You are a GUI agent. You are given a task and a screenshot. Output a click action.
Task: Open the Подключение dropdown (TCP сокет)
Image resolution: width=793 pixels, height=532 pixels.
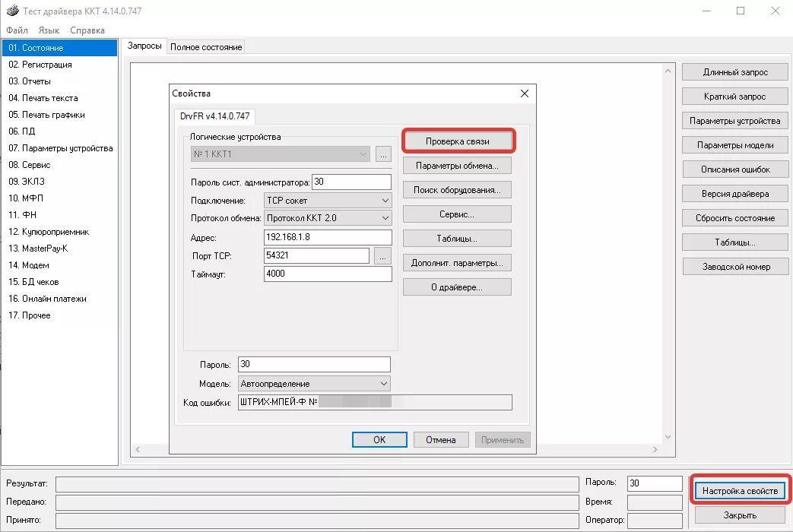click(328, 201)
